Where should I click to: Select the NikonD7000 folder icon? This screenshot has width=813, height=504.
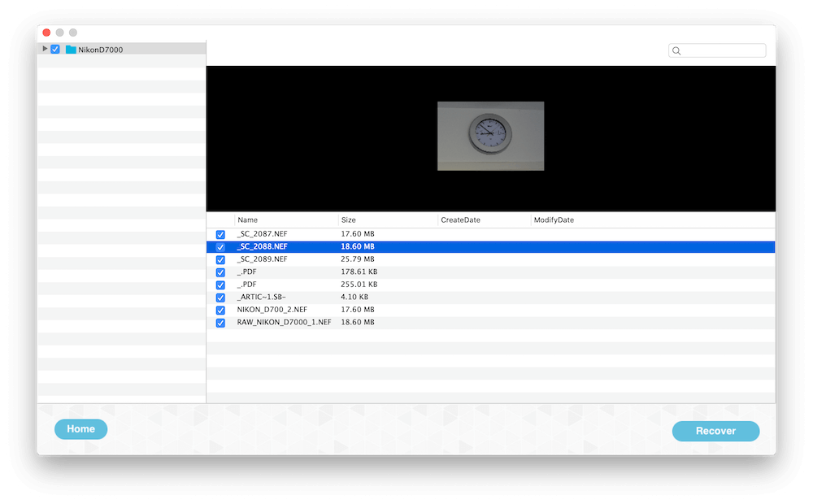[x=71, y=50]
